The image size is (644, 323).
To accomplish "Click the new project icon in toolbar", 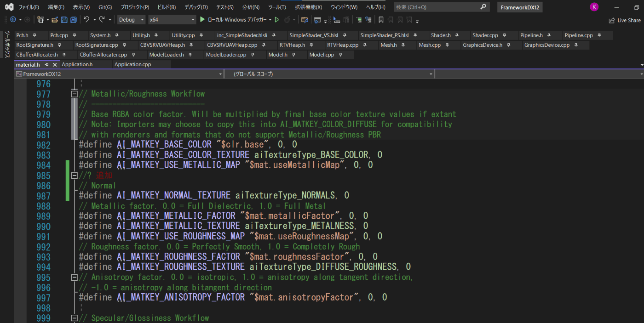I will [x=41, y=19].
